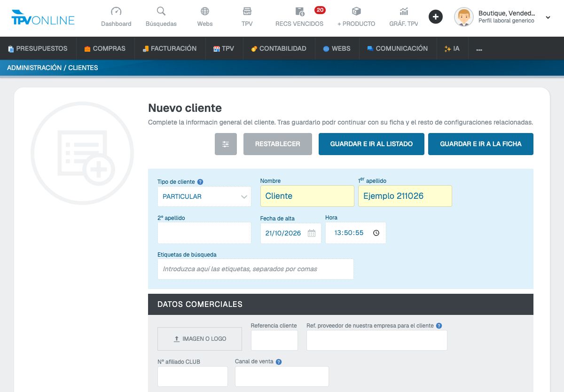This screenshot has width=564, height=392.
Task: Open the COMUNICACIÓN menu
Action: click(x=398, y=48)
